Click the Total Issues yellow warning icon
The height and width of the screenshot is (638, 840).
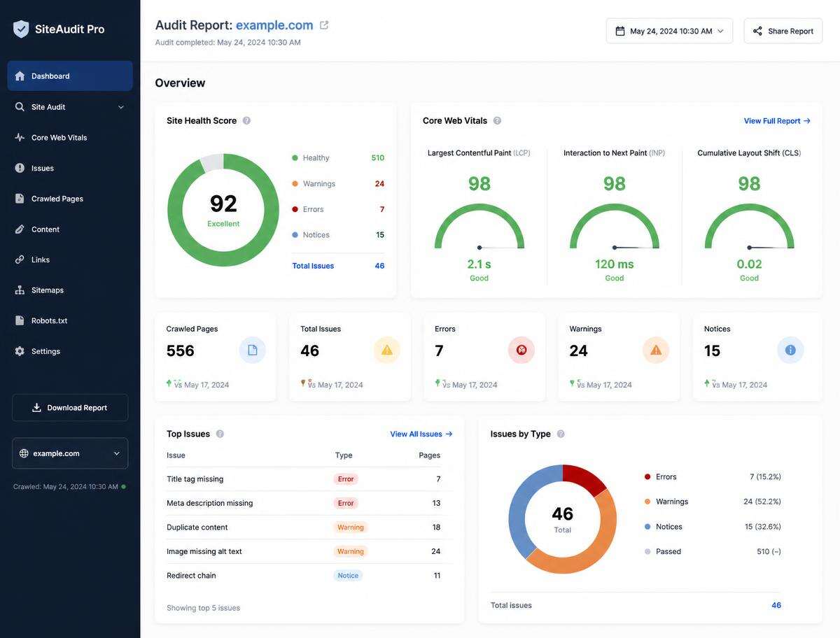(387, 350)
